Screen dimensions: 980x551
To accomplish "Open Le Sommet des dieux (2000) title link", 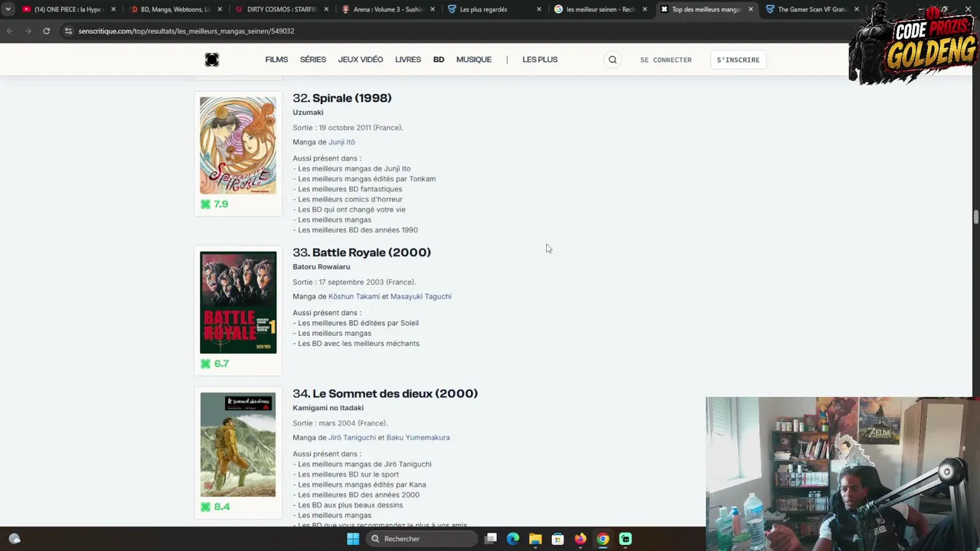I will [x=395, y=393].
